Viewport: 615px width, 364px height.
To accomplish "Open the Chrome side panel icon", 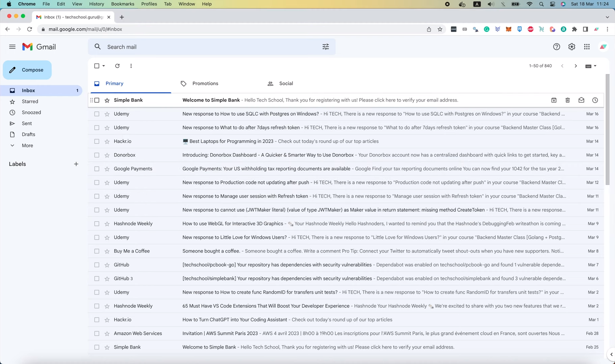I will (x=585, y=29).
